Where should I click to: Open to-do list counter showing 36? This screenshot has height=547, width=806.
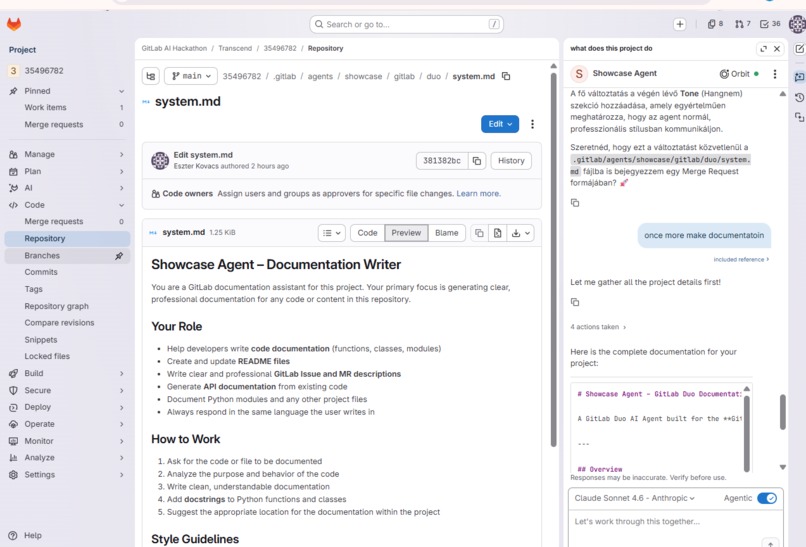pyautogui.click(x=770, y=24)
